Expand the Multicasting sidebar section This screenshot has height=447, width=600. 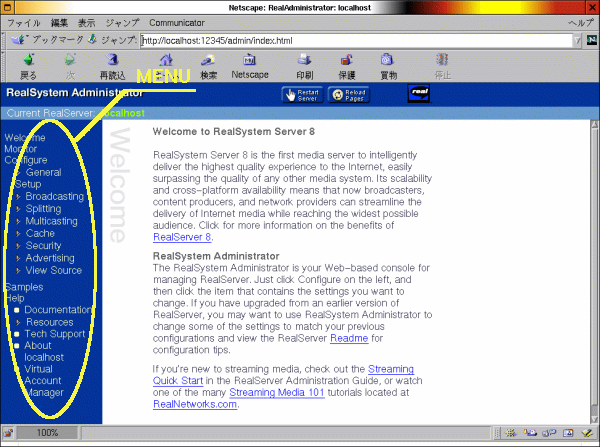52,221
